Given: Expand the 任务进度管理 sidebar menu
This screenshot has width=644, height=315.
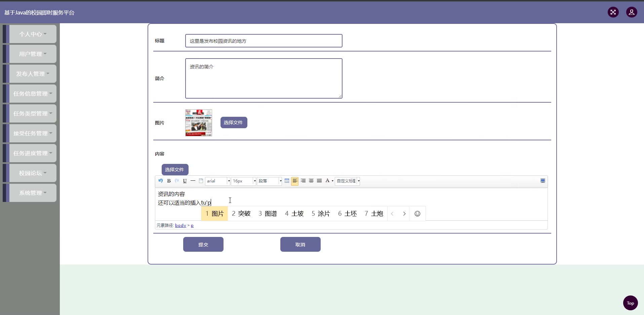Looking at the screenshot, I should 33,153.
